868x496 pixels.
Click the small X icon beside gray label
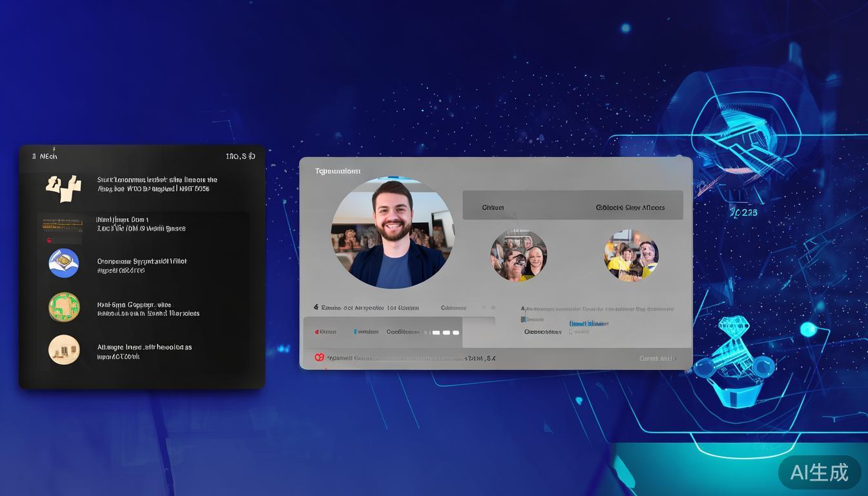pos(484,308)
